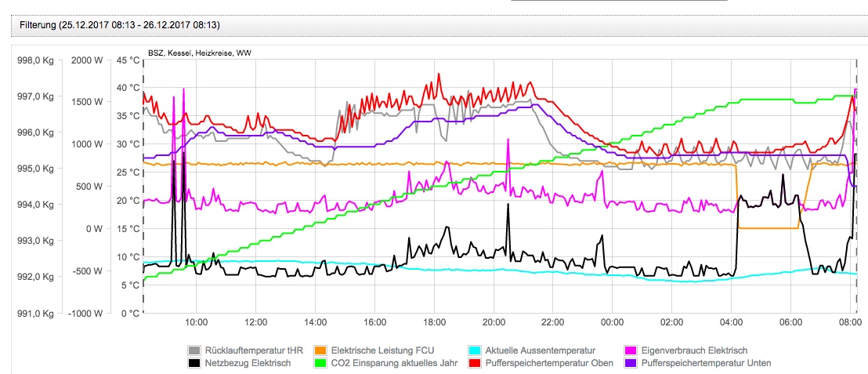868x374 pixels.
Task: Click the 35 °C axis label
Action: (x=128, y=116)
